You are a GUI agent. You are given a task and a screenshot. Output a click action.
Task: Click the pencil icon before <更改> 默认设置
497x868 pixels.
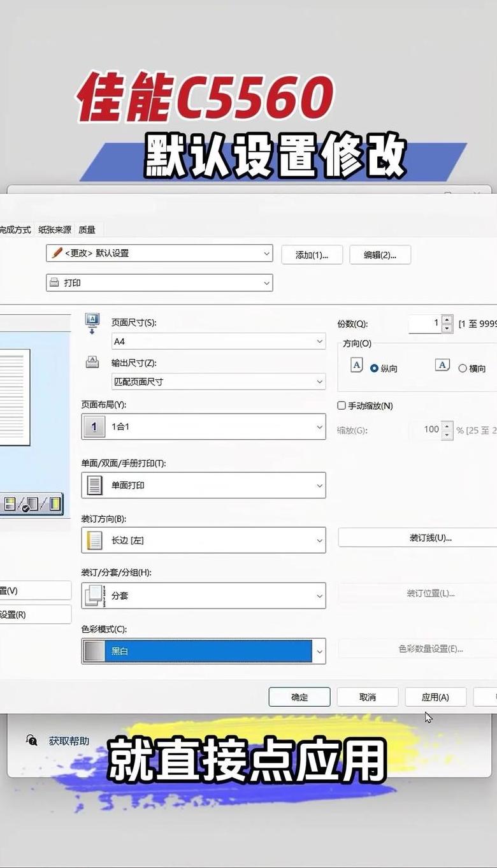coord(57,252)
